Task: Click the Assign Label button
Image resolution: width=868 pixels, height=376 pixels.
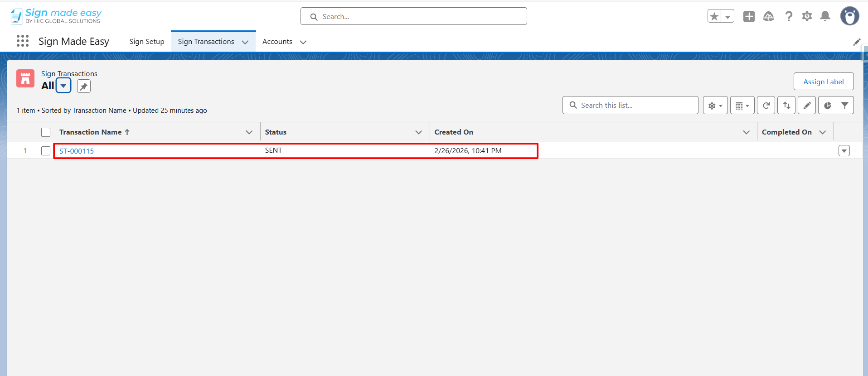Action: [824, 82]
